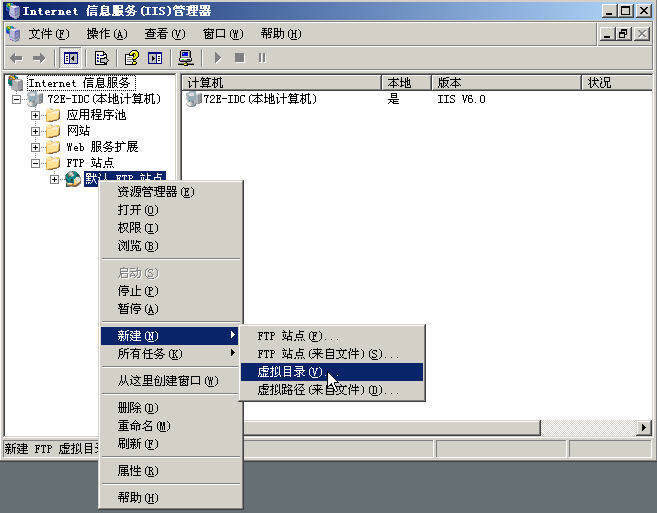The height and width of the screenshot is (513, 657).
Task: Select 虚拟目录(V)... in the submenu
Action: point(290,372)
